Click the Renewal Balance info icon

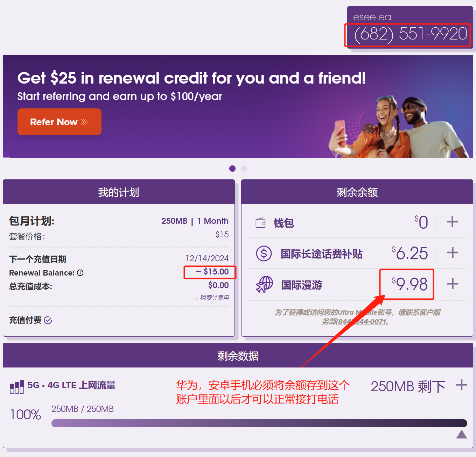coord(80,273)
